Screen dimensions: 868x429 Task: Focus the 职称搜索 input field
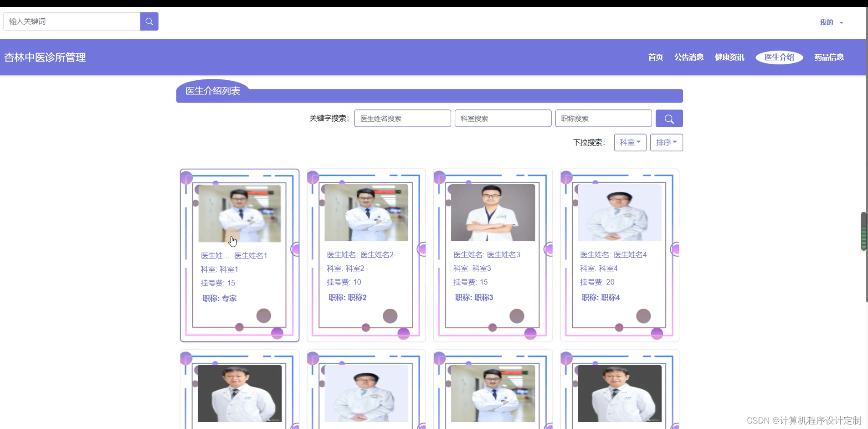click(x=603, y=119)
